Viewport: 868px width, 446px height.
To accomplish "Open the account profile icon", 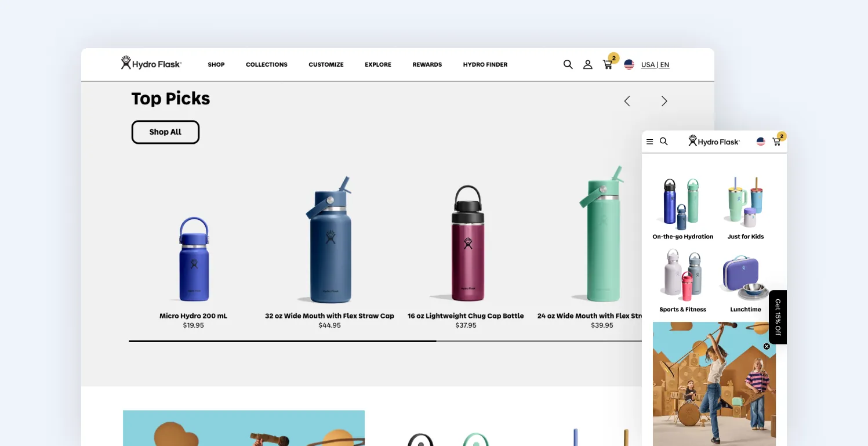I will click(x=587, y=64).
